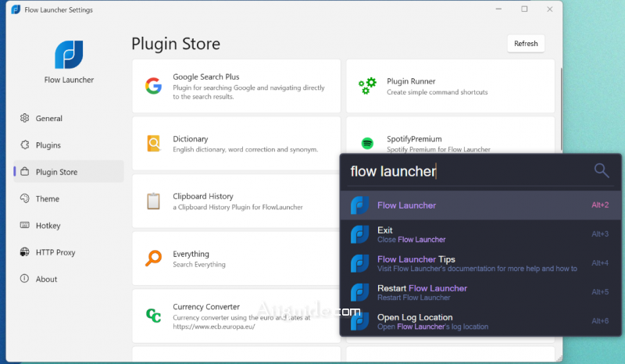Viewport: 625px width, 364px height.
Task: Open the Clipboard History plugin card
Action: (237, 201)
